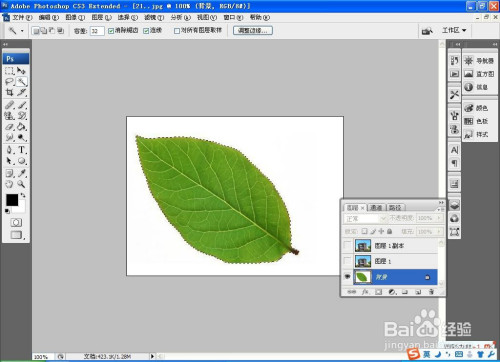
Task: Choose Add to Selection mode
Action: pyautogui.click(x=44, y=31)
